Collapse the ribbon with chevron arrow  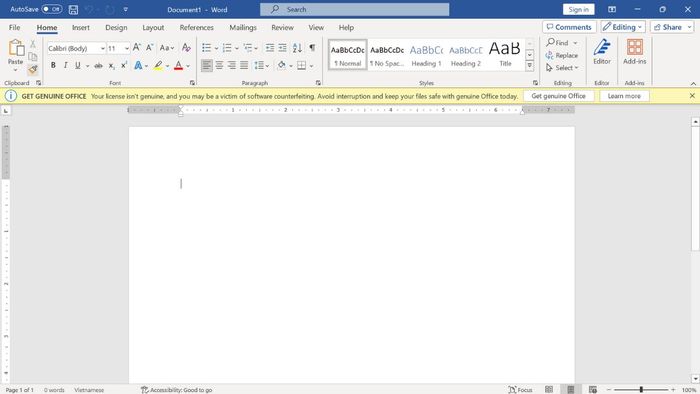coord(693,83)
